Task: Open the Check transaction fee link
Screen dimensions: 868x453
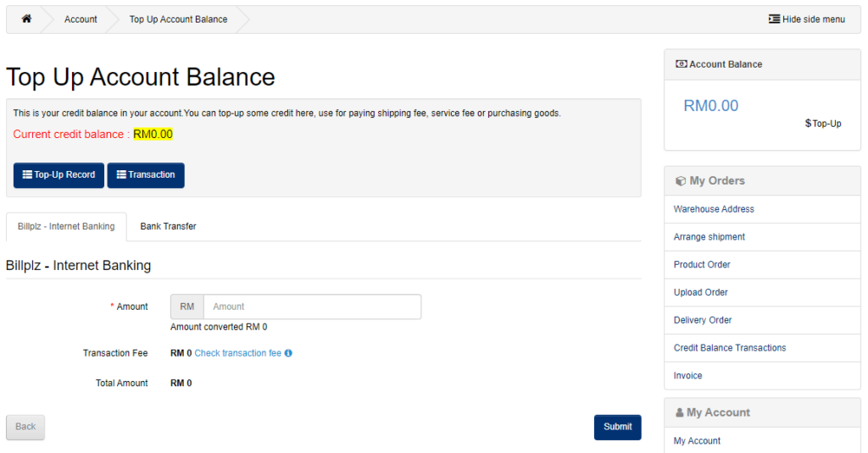Action: (238, 353)
